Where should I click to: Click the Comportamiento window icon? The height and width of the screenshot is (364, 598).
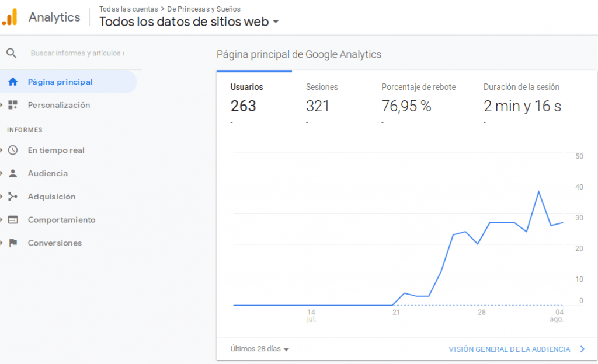[x=13, y=220]
